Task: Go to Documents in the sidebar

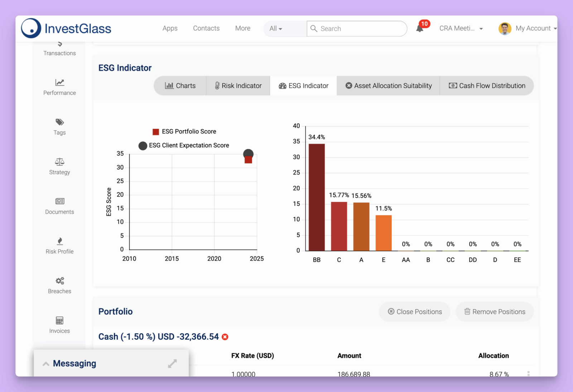Action: [59, 202]
